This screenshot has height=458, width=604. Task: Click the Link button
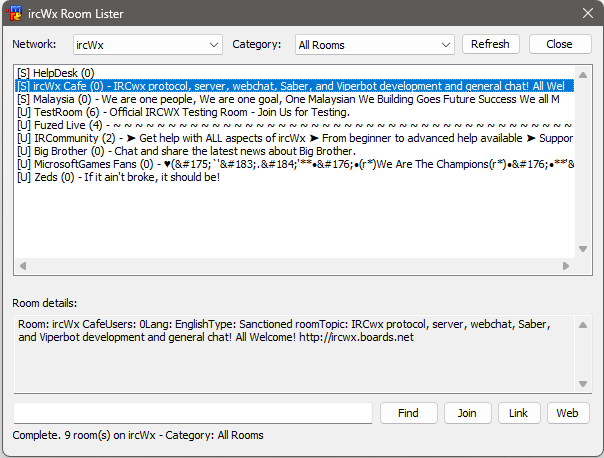point(519,413)
